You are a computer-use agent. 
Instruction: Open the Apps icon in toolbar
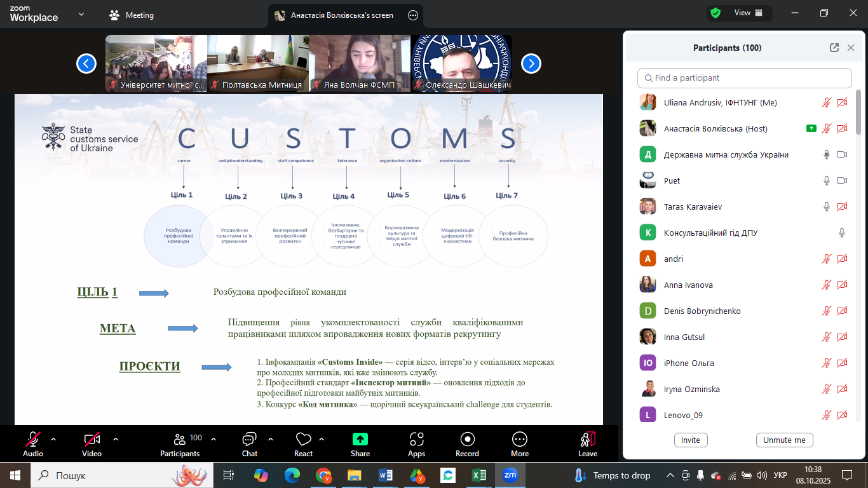tap(416, 440)
